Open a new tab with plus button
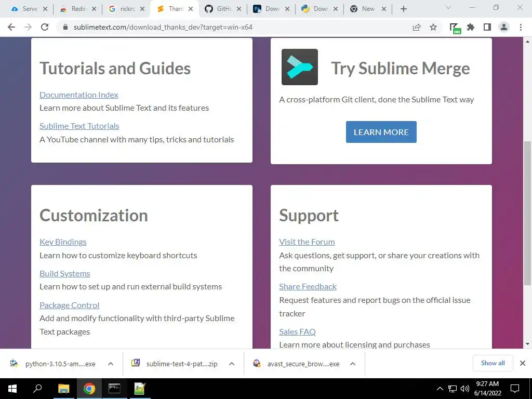532x399 pixels. (x=403, y=9)
